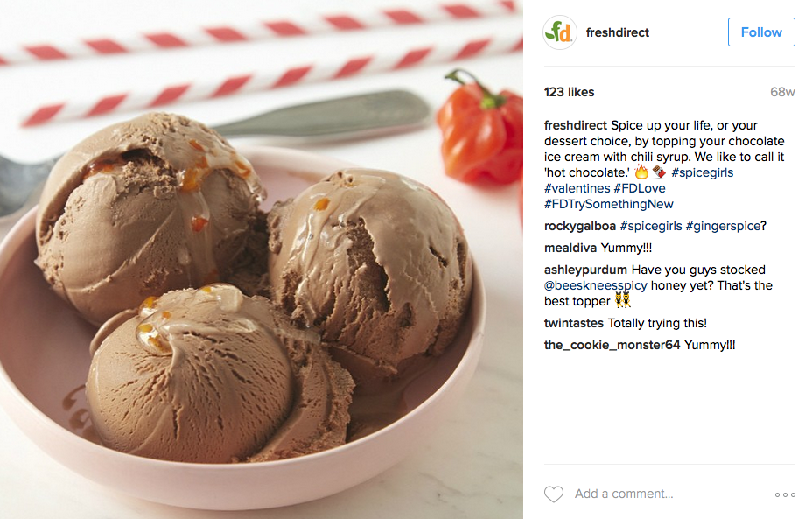
Task: Like the post with the heart icon
Action: click(554, 494)
